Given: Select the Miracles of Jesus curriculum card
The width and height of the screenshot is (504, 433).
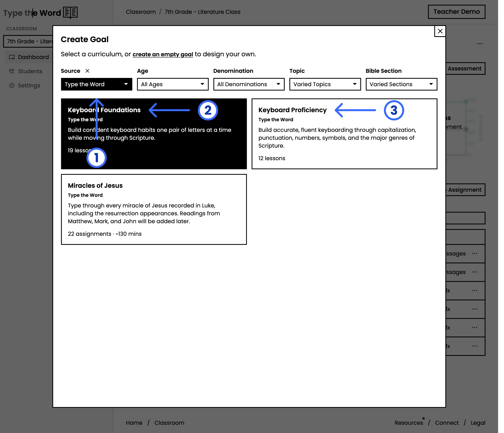Looking at the screenshot, I should 154,209.
